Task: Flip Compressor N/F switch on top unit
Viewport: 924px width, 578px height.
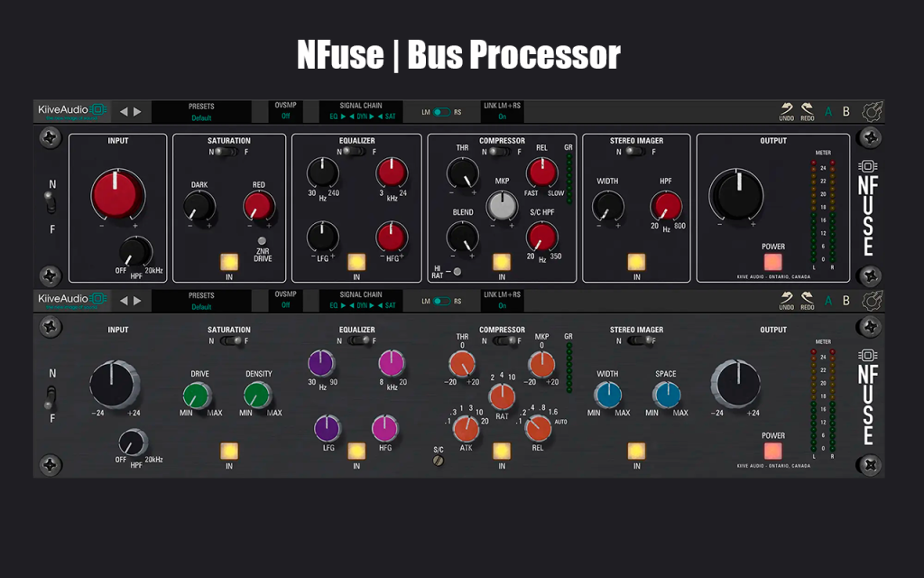Action: [x=501, y=152]
